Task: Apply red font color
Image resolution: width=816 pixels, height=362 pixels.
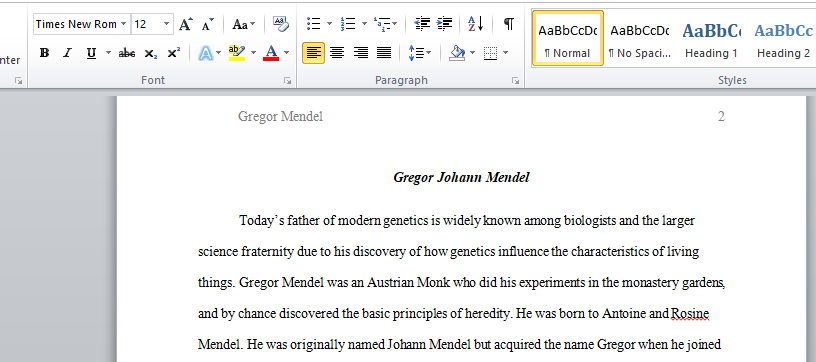Action: [271, 53]
